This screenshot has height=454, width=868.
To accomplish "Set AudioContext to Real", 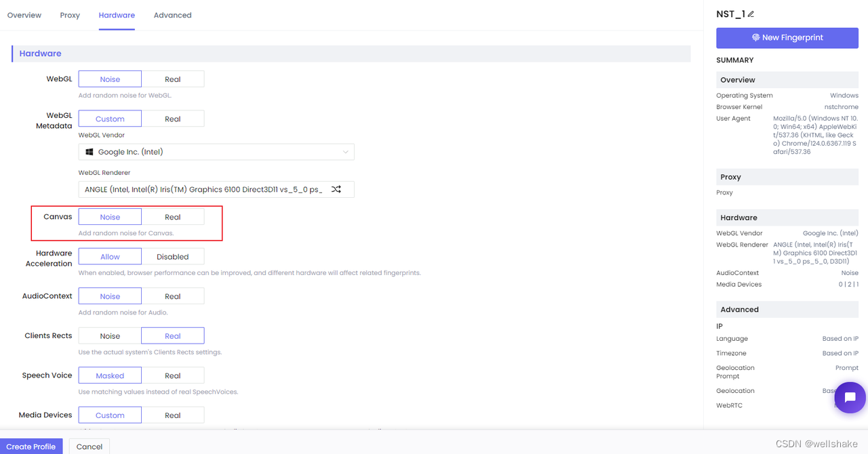I will click(x=173, y=296).
